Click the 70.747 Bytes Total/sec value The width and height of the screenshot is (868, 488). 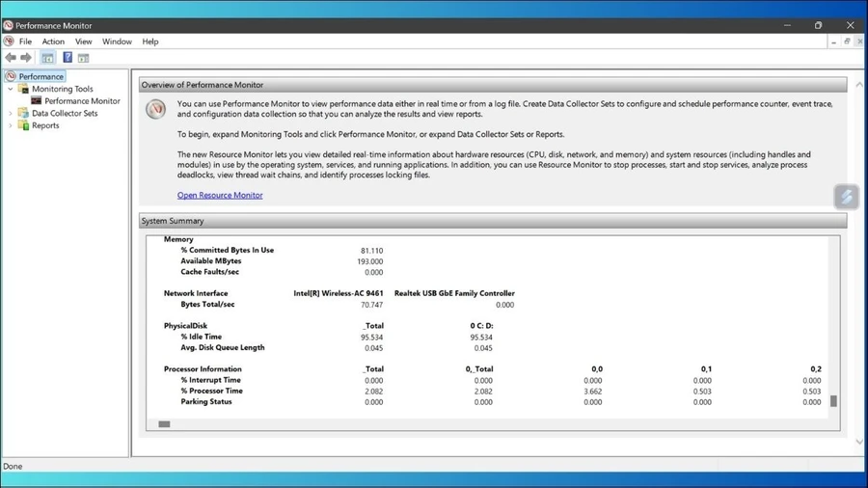coord(371,305)
